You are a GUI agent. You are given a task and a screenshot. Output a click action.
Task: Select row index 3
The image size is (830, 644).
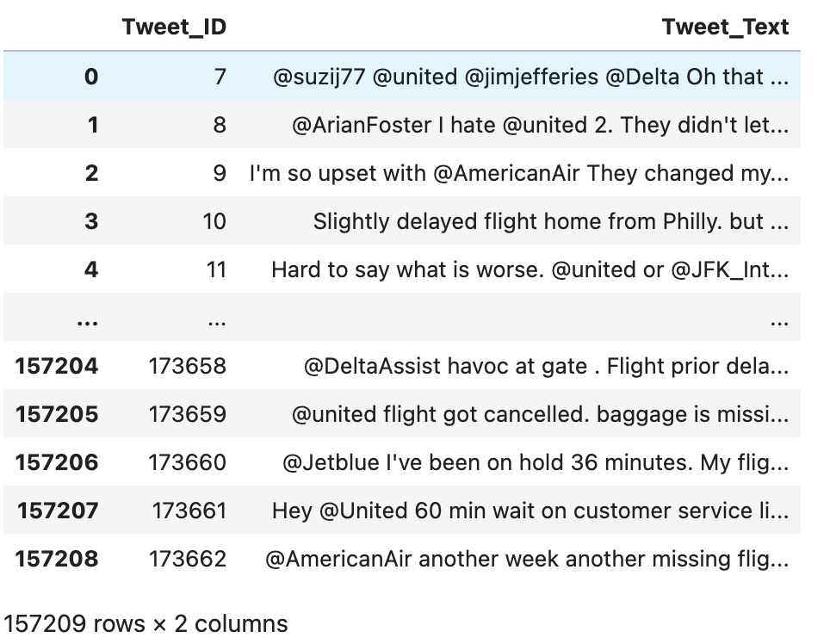pyautogui.click(x=91, y=221)
